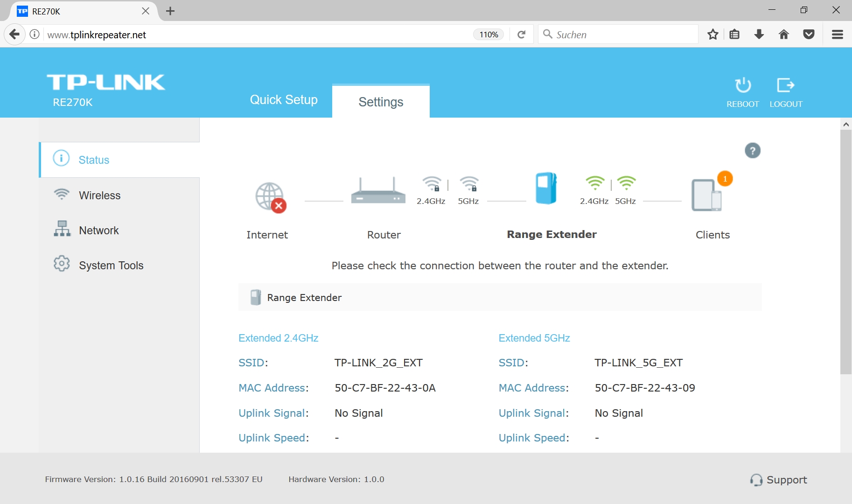852x504 pixels.
Task: Open the Network menu item
Action: (119, 230)
